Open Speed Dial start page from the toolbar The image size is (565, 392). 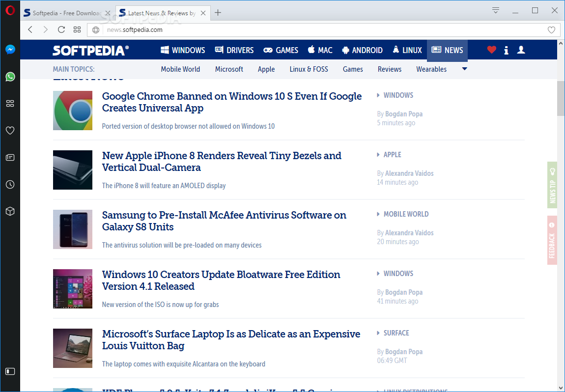[77, 29]
